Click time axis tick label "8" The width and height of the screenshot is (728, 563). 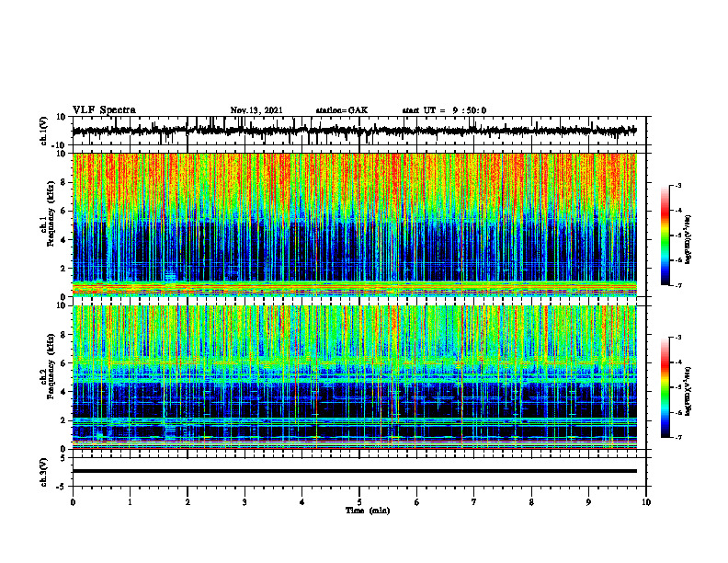pos(531,502)
